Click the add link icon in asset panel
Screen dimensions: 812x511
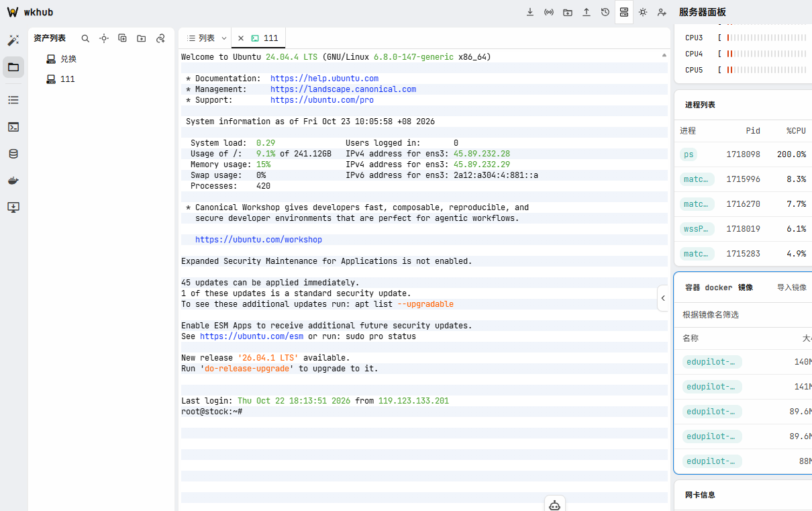coord(160,39)
